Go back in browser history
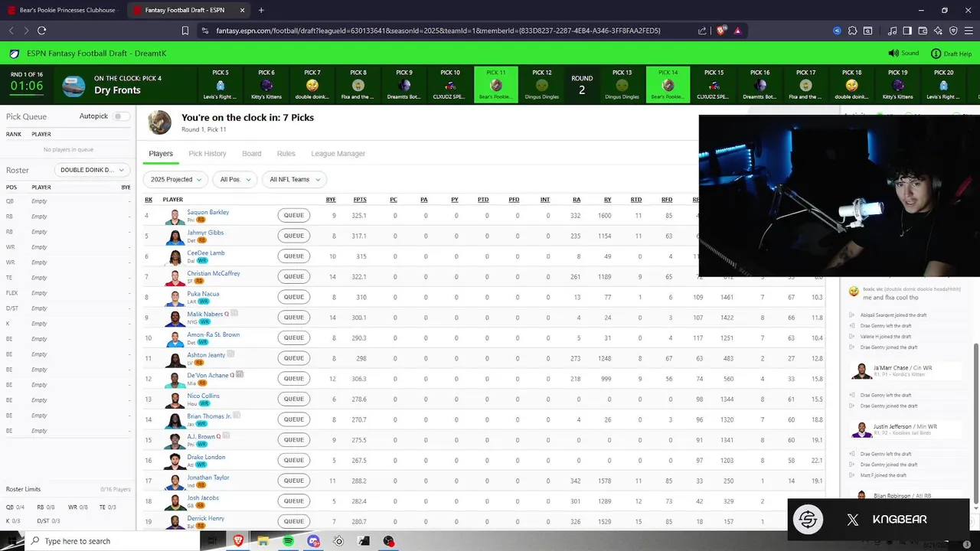This screenshot has width=980, height=551. point(11,31)
